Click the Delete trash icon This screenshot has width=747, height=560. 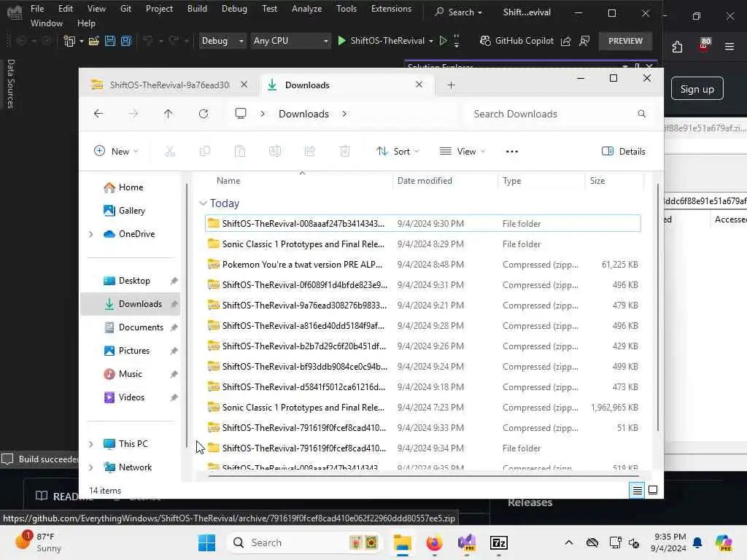[x=345, y=152]
